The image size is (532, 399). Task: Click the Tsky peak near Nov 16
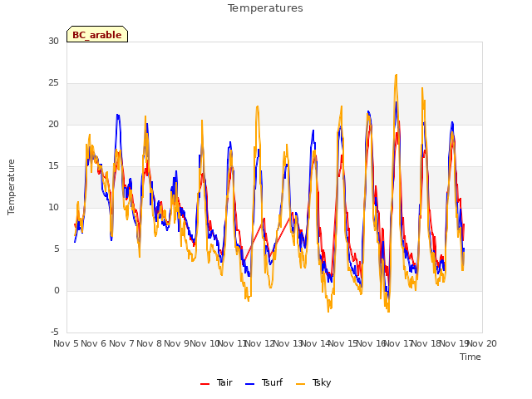tap(396, 75)
